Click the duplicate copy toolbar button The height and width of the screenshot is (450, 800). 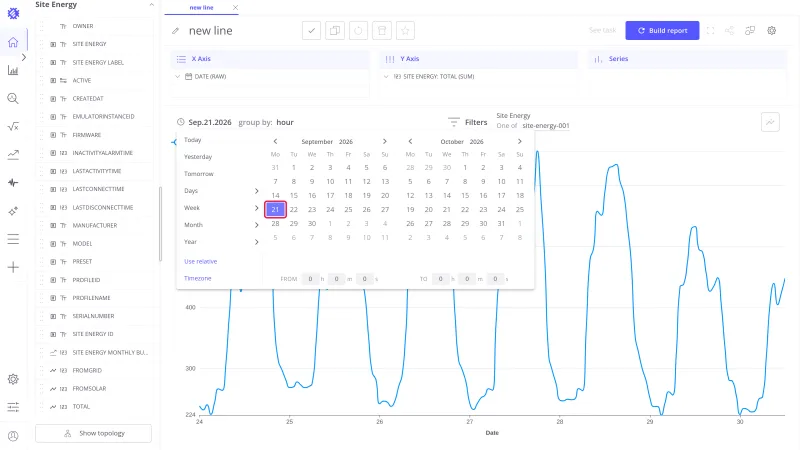(335, 31)
